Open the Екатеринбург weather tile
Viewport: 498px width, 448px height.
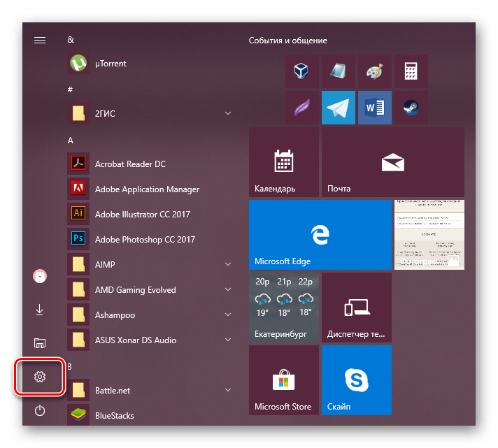pyautogui.click(x=283, y=308)
